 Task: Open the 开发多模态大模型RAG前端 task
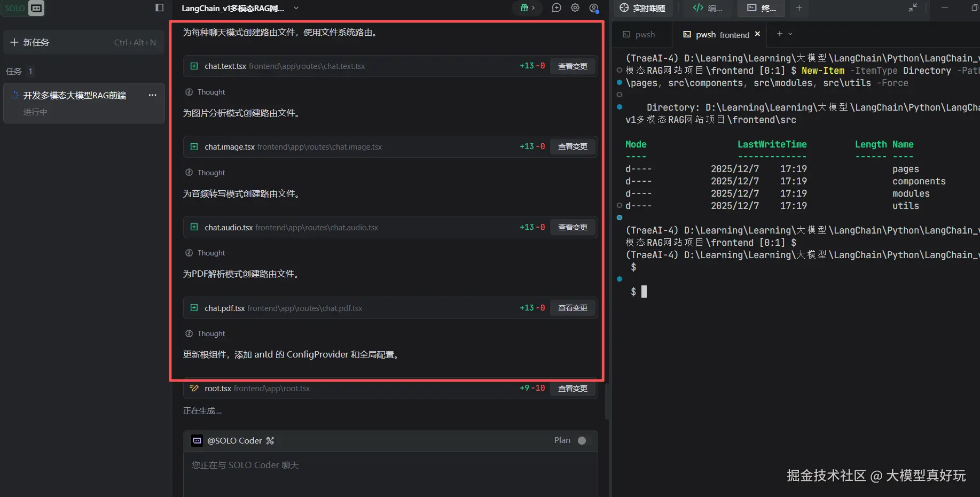tap(84, 103)
